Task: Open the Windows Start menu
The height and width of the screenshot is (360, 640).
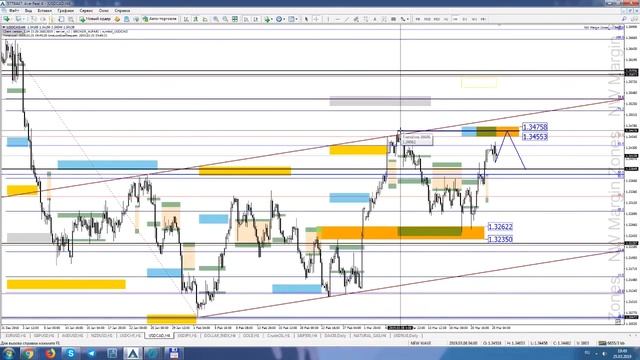Action: click(x=8, y=353)
